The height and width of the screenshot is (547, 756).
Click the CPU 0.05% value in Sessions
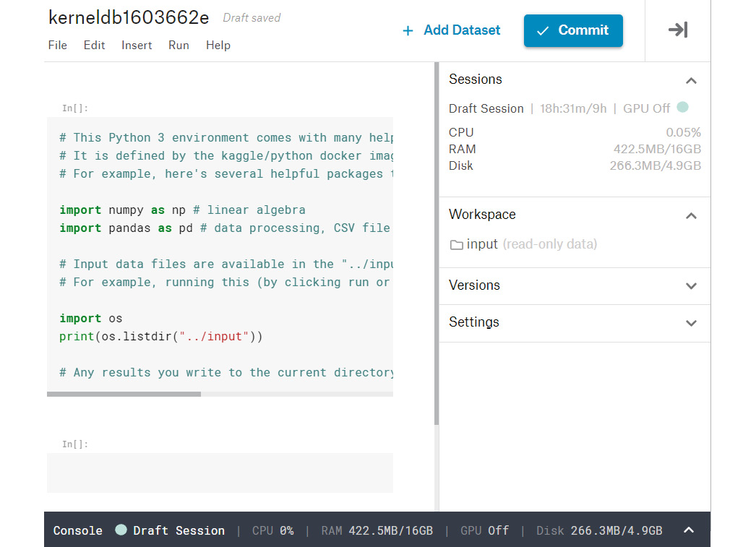tap(683, 132)
